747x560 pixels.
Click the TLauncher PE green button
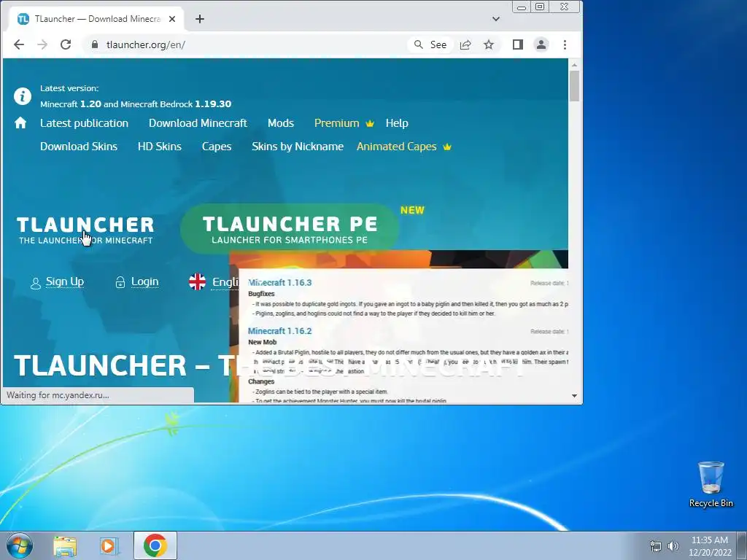click(x=289, y=229)
